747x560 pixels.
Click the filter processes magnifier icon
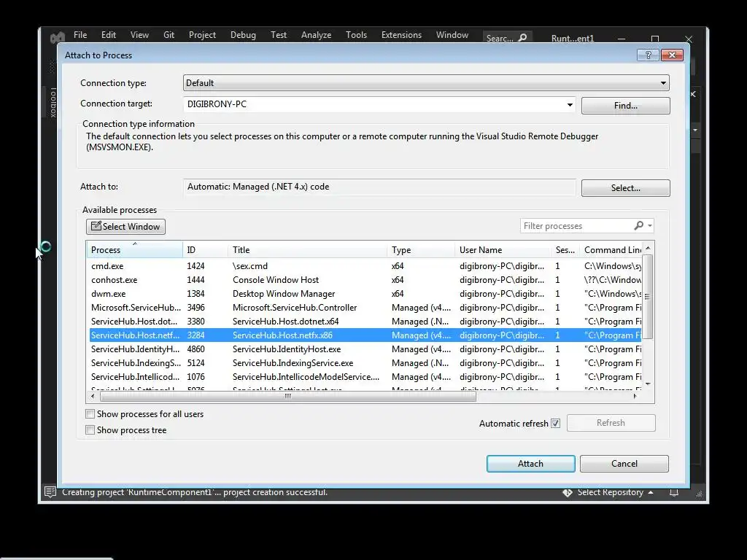point(639,225)
